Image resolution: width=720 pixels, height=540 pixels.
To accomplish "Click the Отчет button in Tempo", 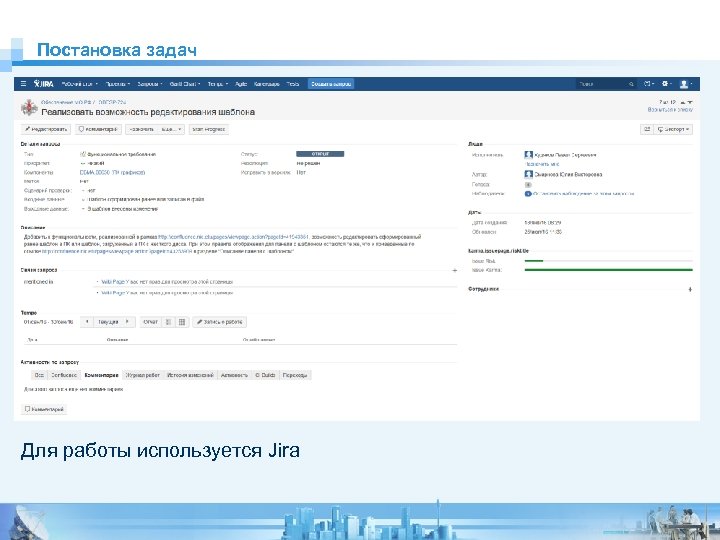I will [150, 322].
